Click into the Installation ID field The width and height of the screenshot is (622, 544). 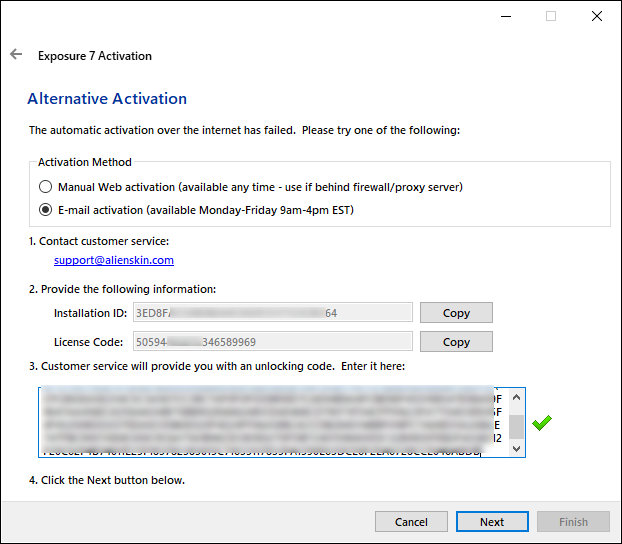click(272, 313)
